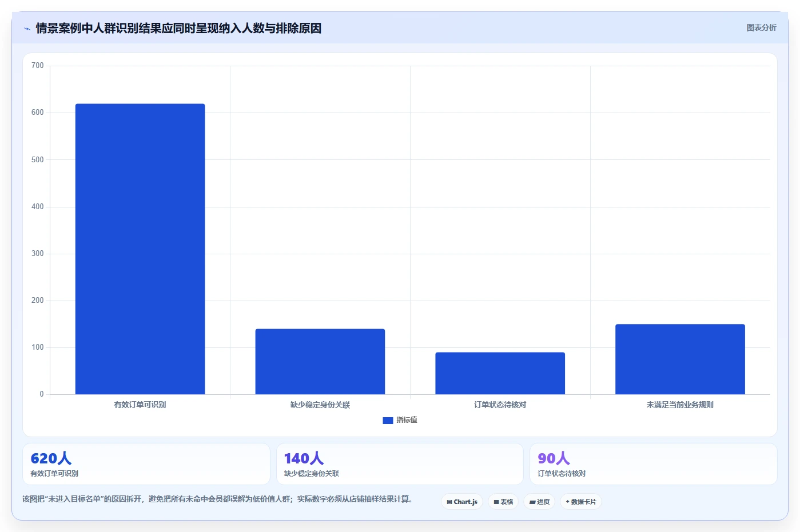Click the 数据卡片 tag chip
Screen dimensions: 800x532
(x=581, y=502)
